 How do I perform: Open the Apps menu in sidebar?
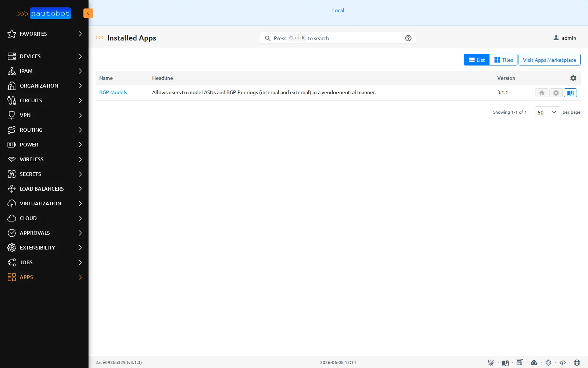[x=44, y=277]
